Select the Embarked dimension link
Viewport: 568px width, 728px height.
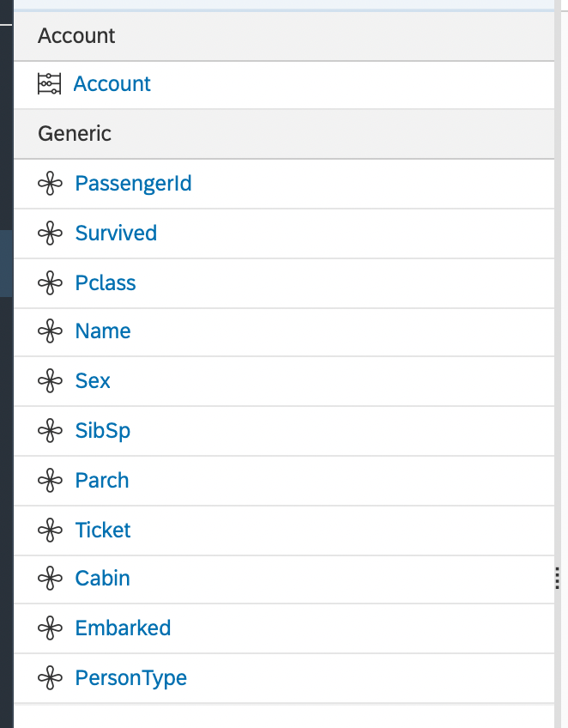(123, 628)
